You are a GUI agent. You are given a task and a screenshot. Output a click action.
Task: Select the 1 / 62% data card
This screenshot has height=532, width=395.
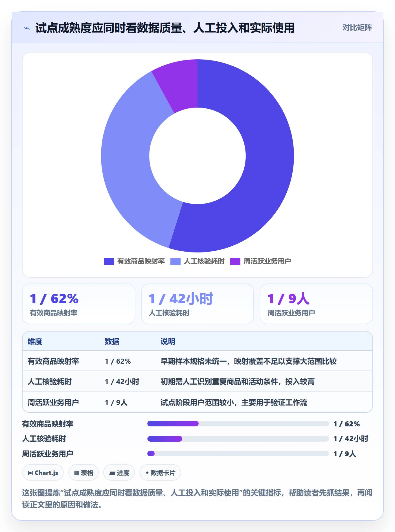tap(79, 304)
